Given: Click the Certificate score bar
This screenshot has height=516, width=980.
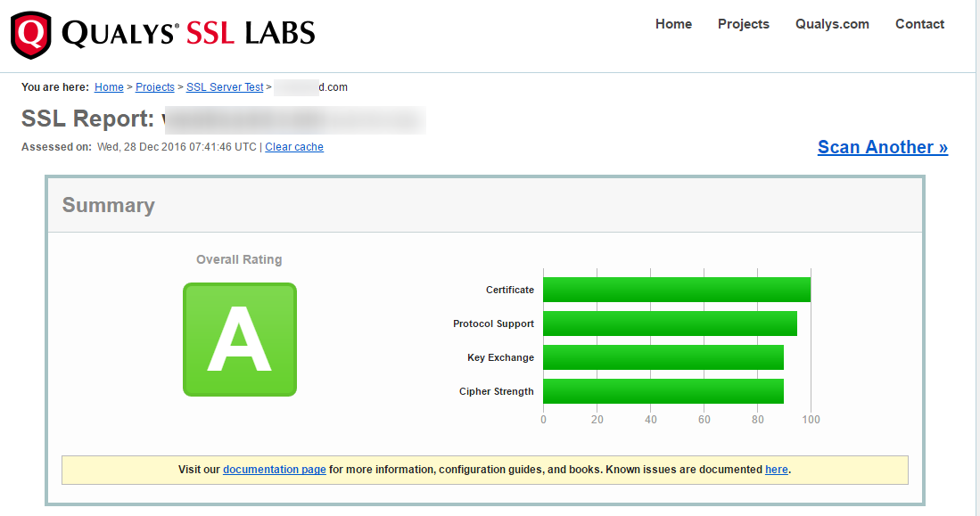Looking at the screenshot, I should tap(676, 290).
